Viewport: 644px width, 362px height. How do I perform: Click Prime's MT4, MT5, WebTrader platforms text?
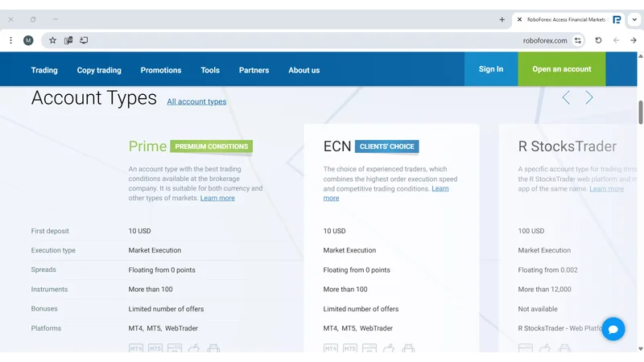pyautogui.click(x=163, y=328)
